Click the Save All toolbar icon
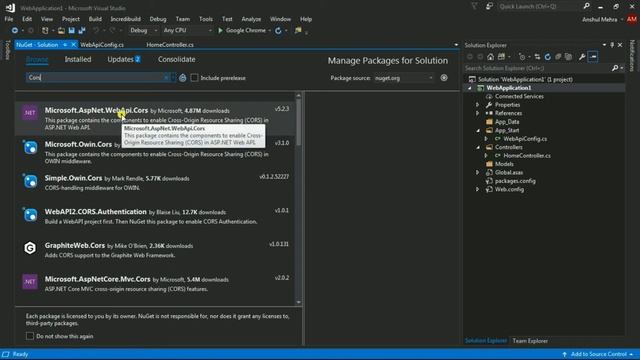 [82, 31]
